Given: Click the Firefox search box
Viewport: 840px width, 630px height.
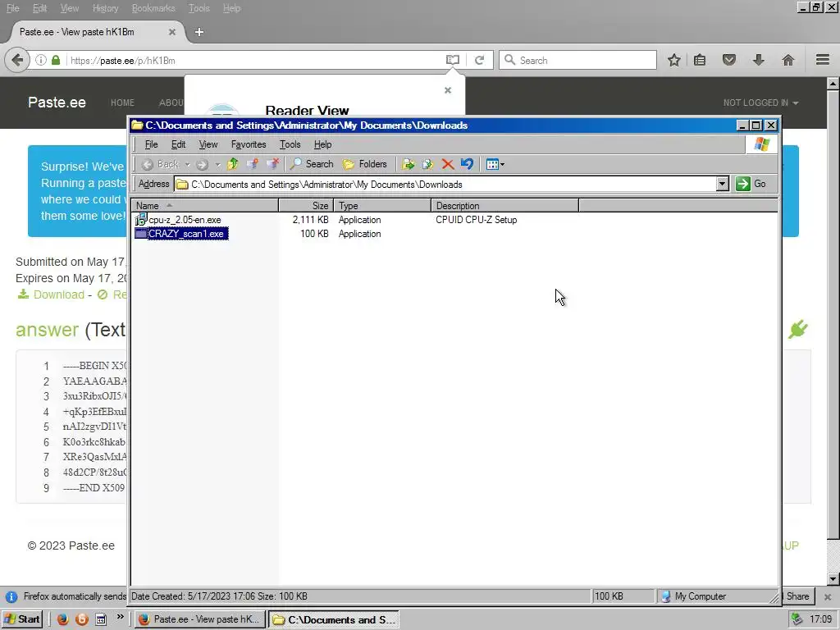Looking at the screenshot, I should pos(577,60).
